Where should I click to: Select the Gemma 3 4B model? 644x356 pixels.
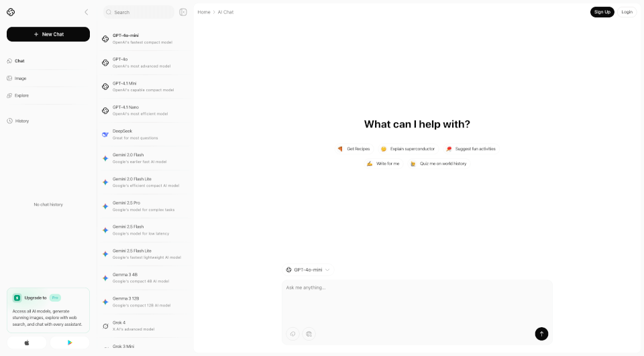coord(144,278)
